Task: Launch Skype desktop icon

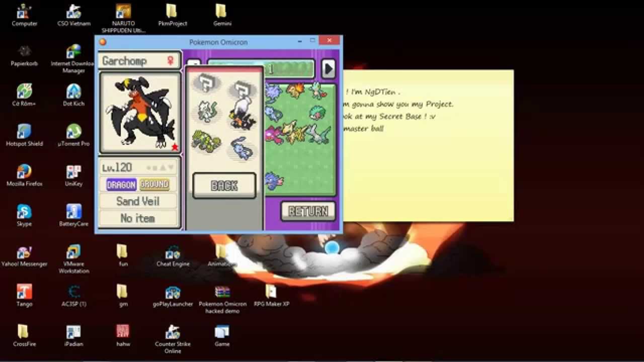Action: [x=24, y=215]
